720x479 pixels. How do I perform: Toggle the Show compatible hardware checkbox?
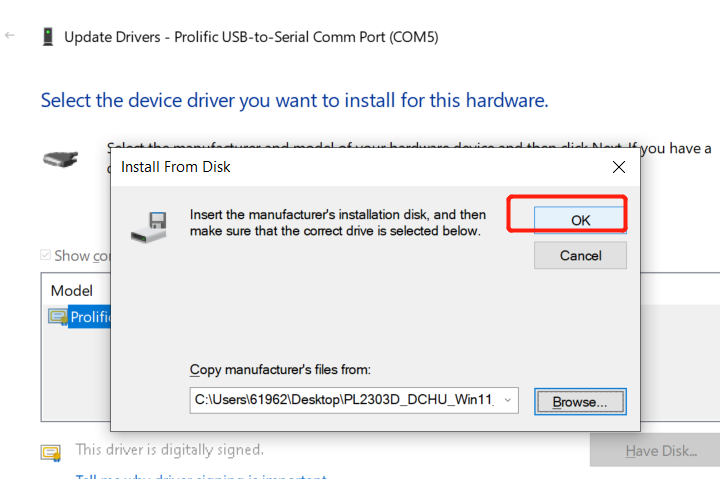tap(45, 255)
